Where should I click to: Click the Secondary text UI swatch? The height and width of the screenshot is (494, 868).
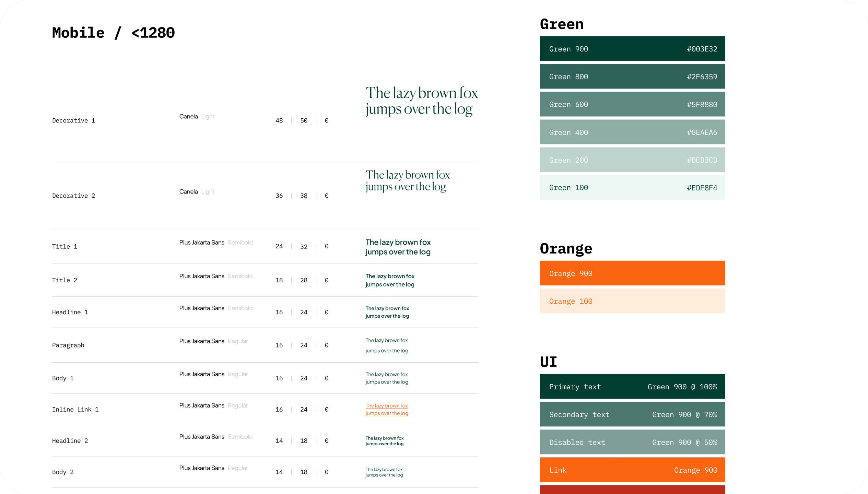click(632, 414)
